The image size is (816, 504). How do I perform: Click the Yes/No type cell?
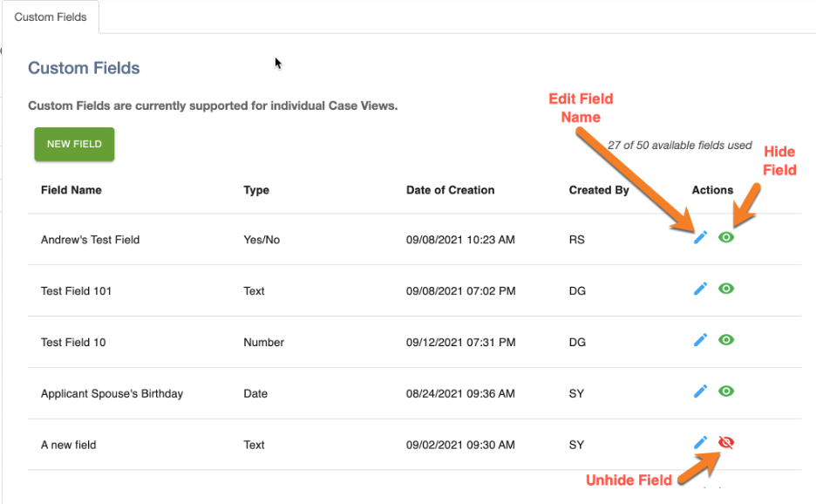(x=262, y=240)
